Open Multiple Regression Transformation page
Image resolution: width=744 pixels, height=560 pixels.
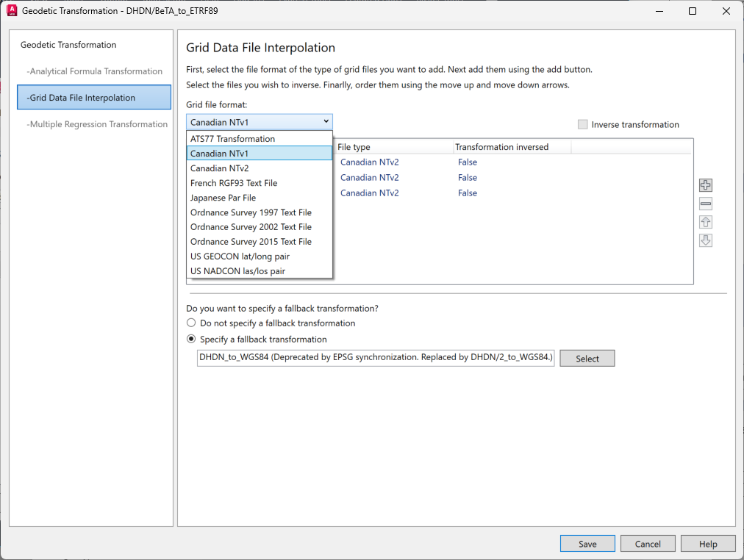(x=97, y=124)
